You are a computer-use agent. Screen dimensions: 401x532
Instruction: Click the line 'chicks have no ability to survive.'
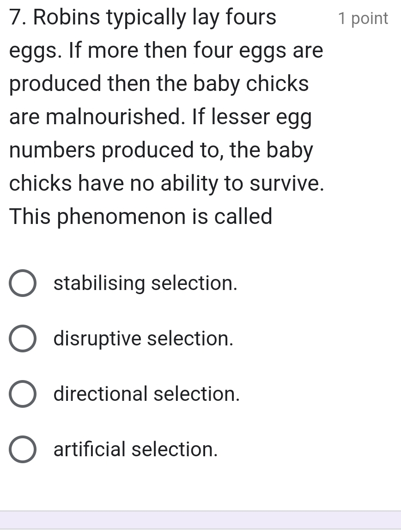pyautogui.click(x=166, y=183)
